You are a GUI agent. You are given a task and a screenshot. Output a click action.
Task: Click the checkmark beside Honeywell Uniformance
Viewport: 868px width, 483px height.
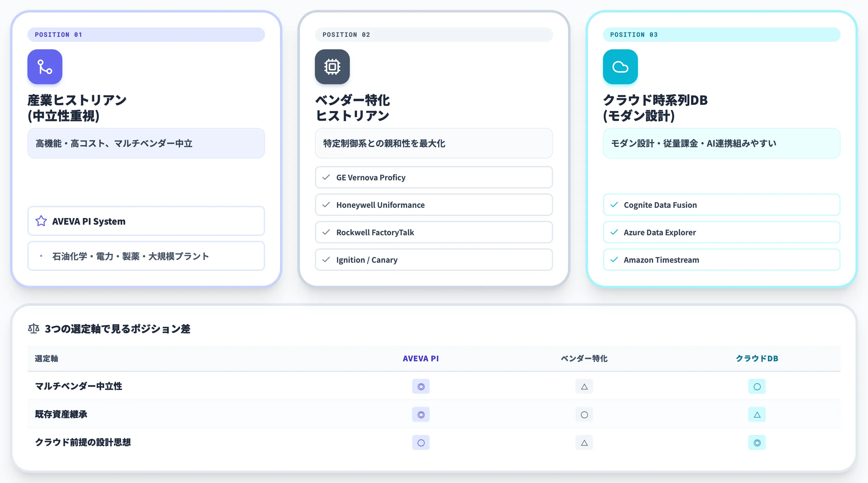[326, 205]
